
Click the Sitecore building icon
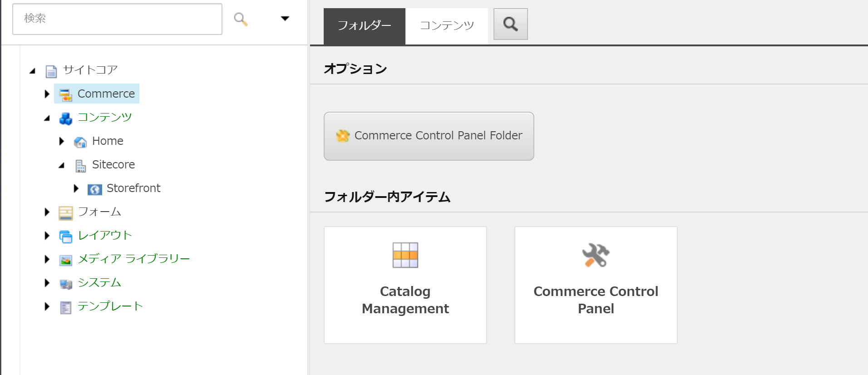click(81, 166)
